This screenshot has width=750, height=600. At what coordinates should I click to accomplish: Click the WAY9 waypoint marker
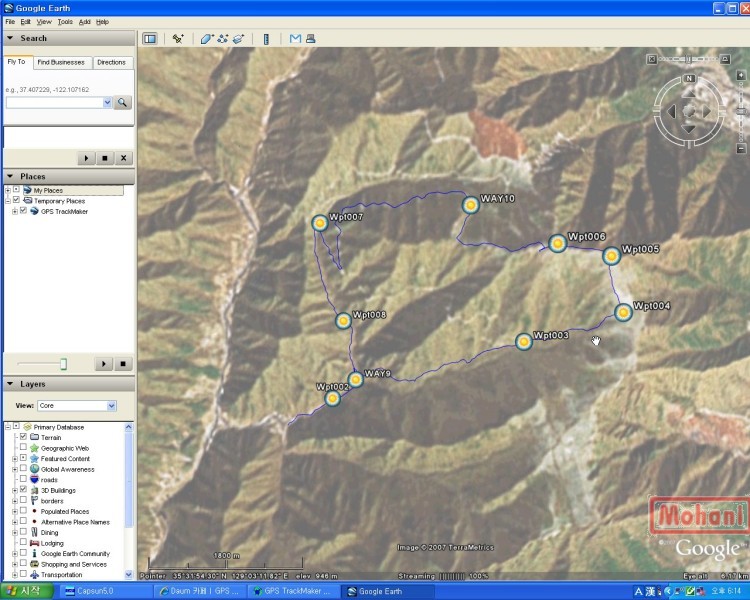(355, 380)
